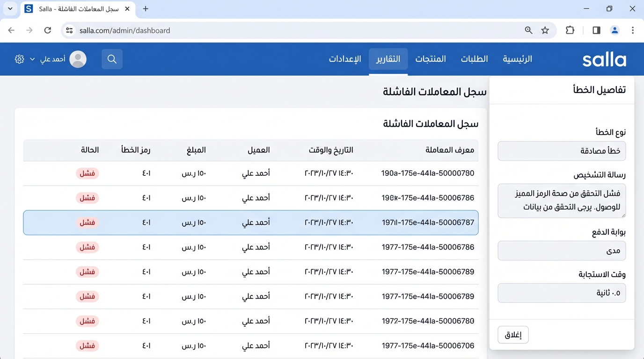
Task: Open the أحمد علي profile avatar
Action: [x=78, y=59]
